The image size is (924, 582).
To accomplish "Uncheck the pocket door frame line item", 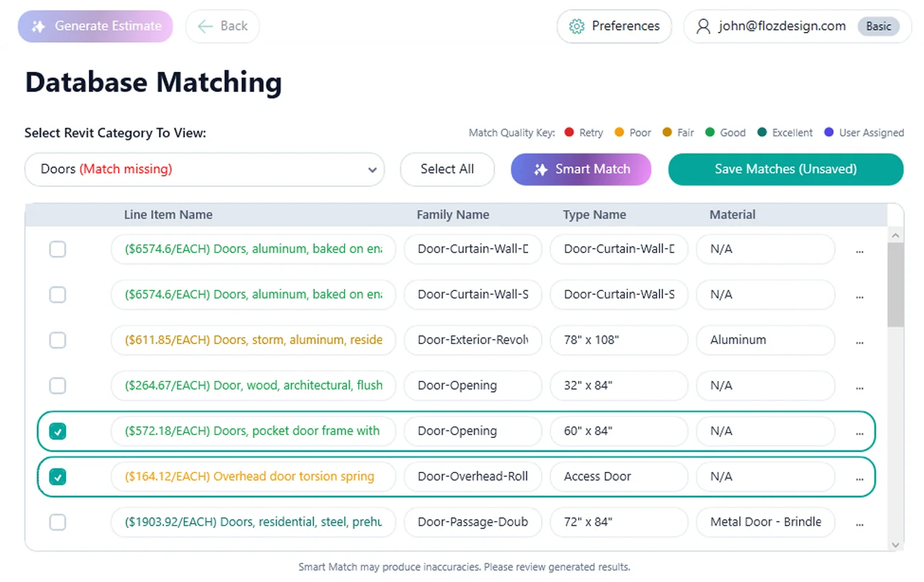I will click(x=58, y=431).
